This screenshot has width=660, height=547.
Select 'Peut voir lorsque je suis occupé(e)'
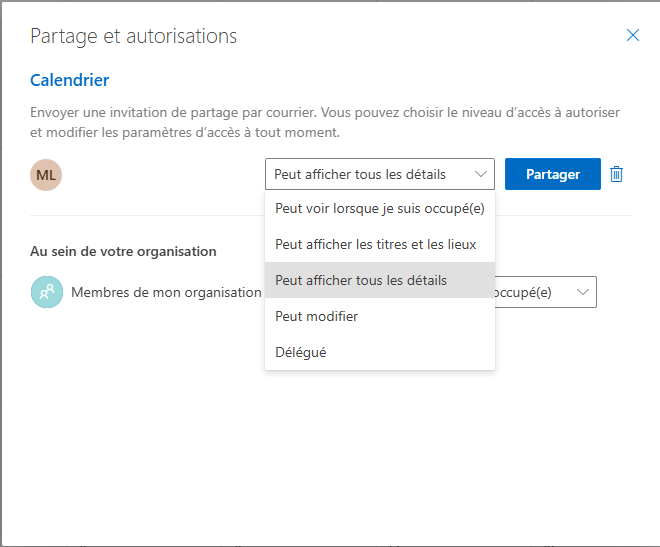click(x=379, y=208)
